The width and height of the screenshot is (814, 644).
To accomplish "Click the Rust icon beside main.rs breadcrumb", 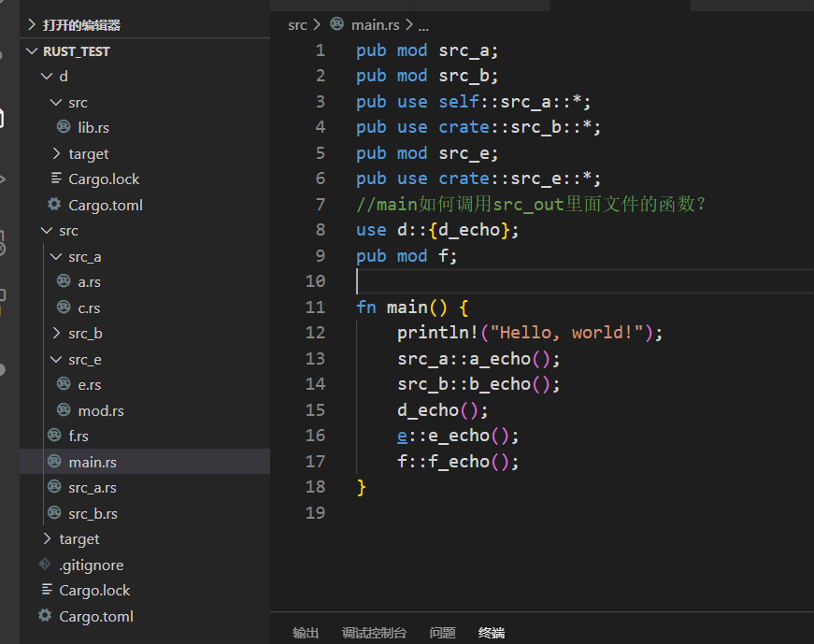I will pos(336,25).
